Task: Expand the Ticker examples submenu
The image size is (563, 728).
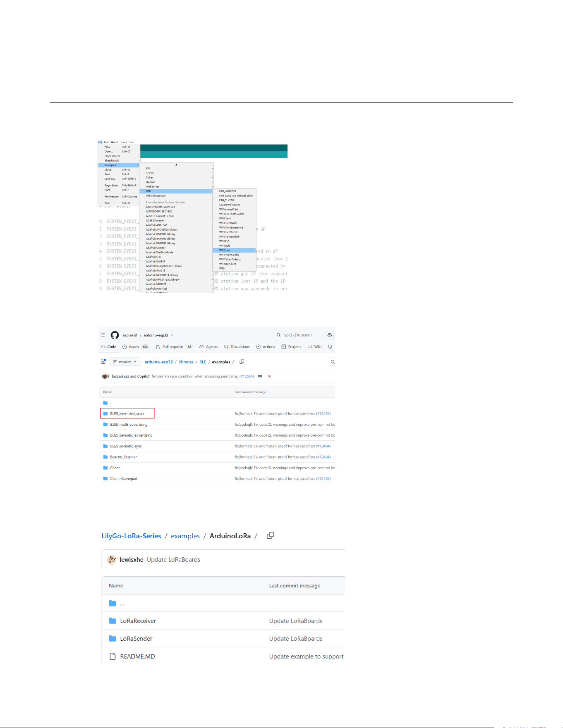Action: coord(176,177)
